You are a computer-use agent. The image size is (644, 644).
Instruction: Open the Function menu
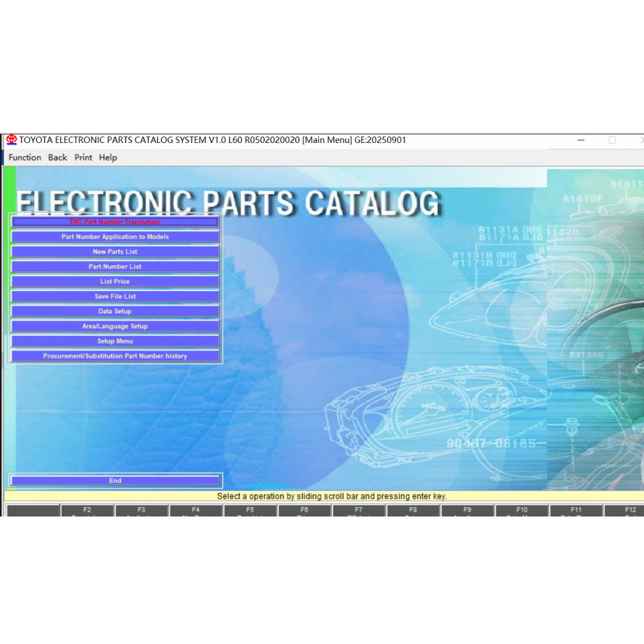point(24,158)
